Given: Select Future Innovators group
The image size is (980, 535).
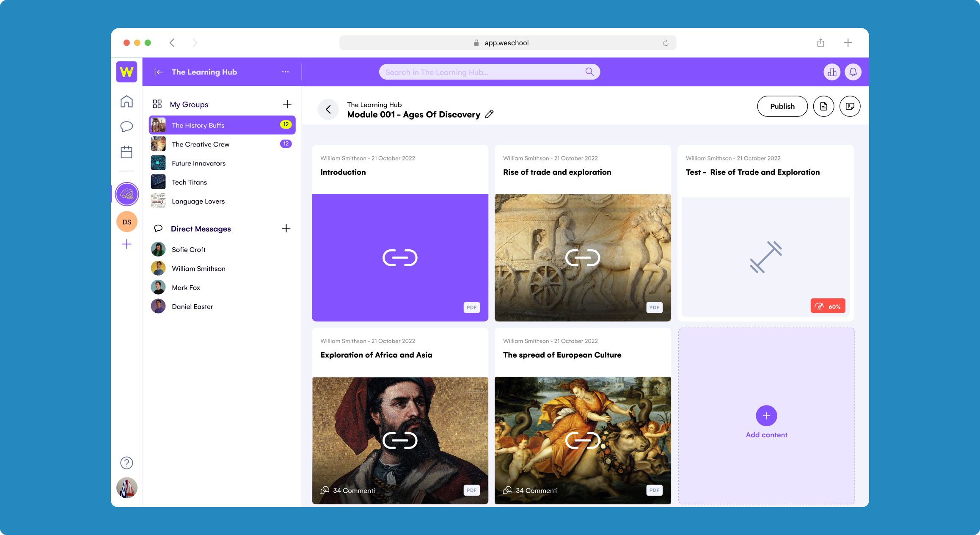Looking at the screenshot, I should pyautogui.click(x=222, y=163).
